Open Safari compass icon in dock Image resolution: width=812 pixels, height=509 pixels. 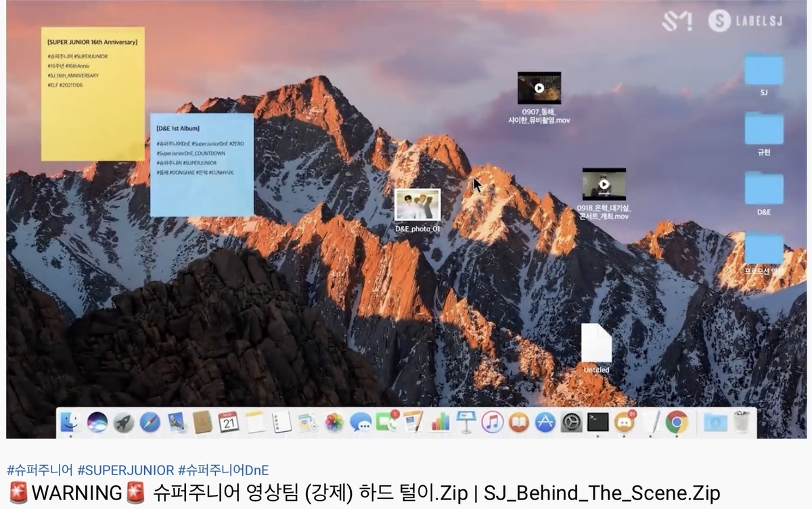[x=150, y=422]
